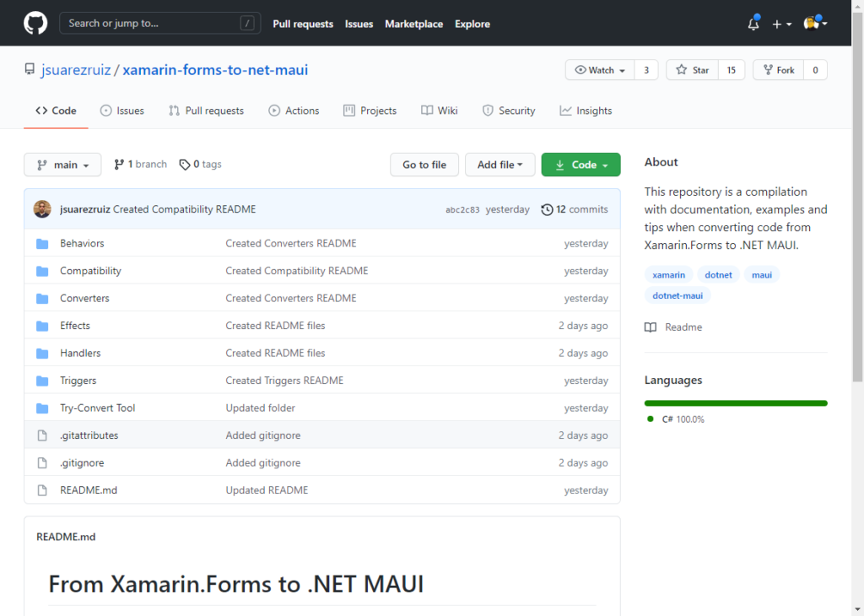Open the notifications bell

(752, 23)
